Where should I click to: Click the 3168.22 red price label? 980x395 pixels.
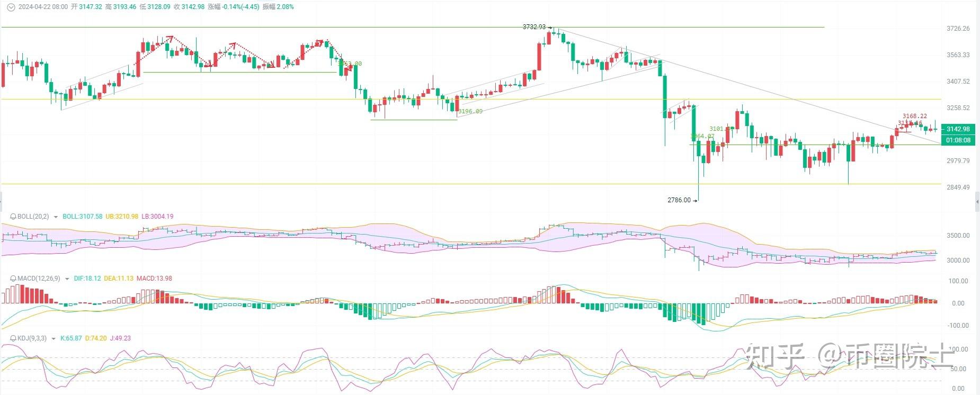click(x=915, y=116)
